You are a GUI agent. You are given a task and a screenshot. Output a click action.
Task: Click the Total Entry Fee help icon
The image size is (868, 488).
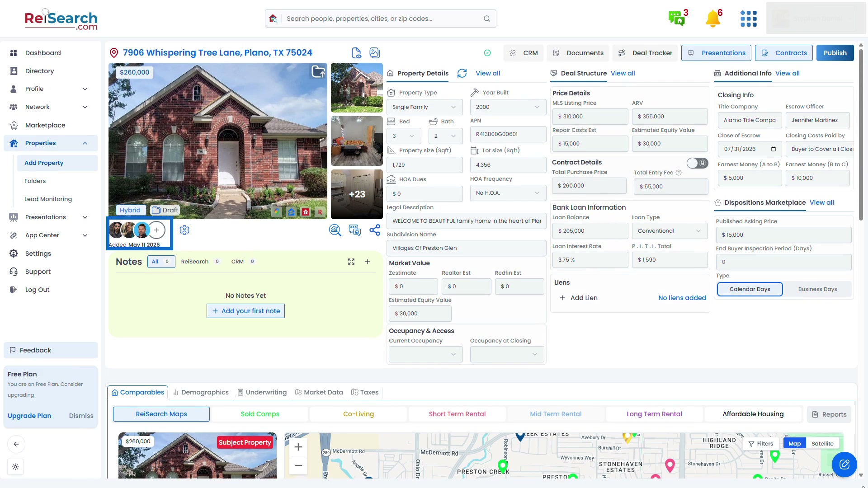[x=679, y=173]
